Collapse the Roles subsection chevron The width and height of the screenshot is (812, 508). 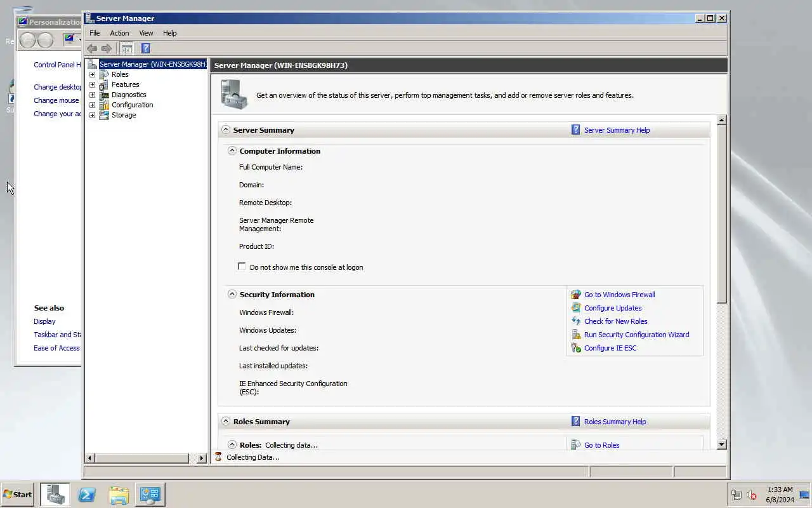[232, 445]
